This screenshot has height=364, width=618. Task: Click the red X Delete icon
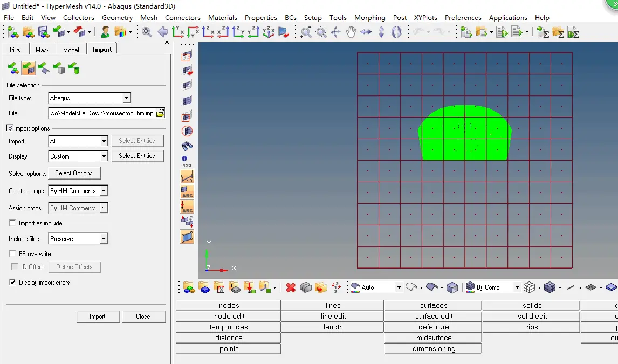[x=291, y=287]
